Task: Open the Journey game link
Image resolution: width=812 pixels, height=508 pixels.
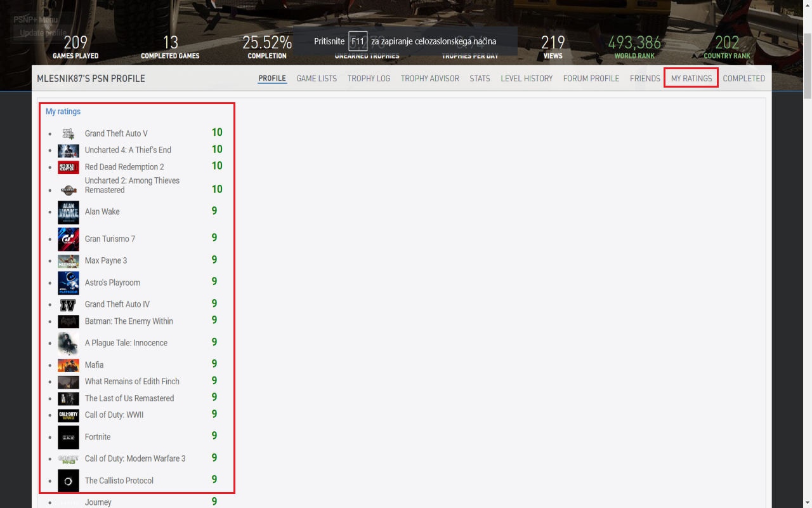Action: (x=98, y=502)
